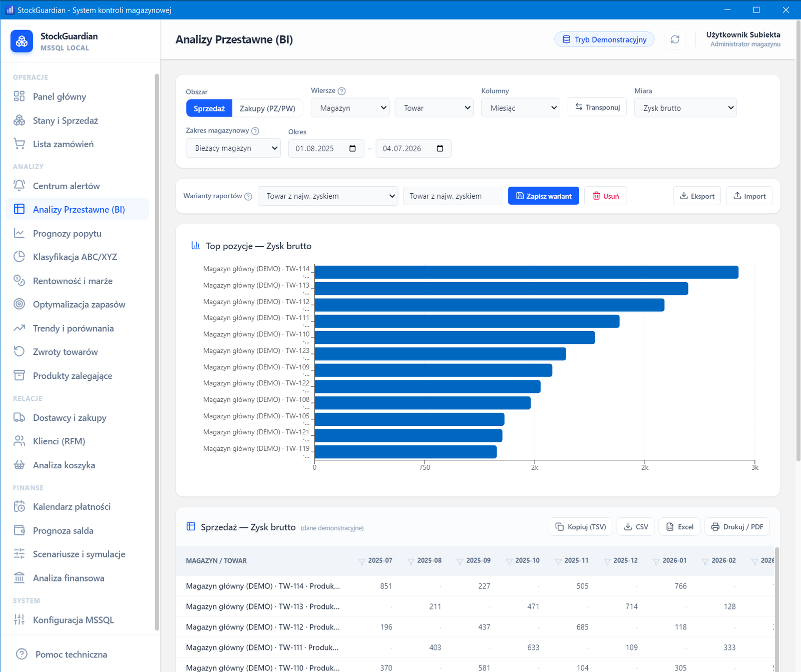Viewport: 801px width, 672px height.
Task: Export table via CSV button
Action: click(x=636, y=527)
